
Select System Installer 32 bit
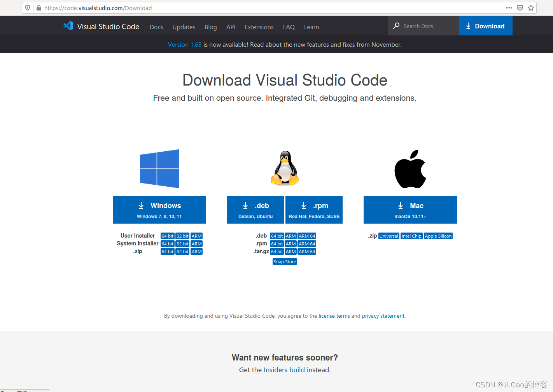(x=182, y=244)
